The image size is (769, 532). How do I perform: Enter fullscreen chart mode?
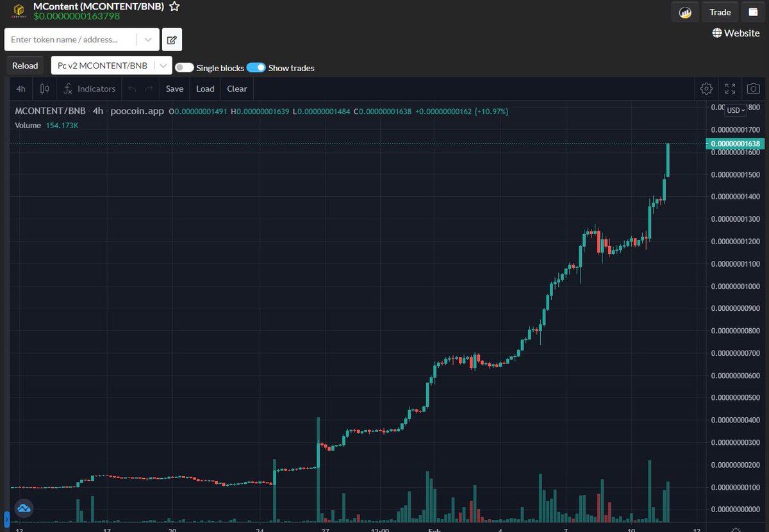click(730, 88)
